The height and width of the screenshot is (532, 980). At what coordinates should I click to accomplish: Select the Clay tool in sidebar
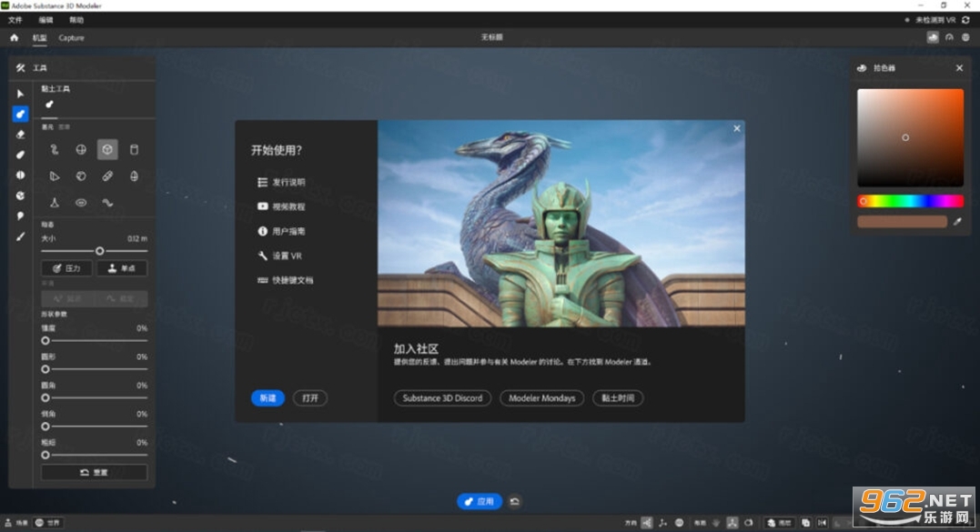[20, 114]
